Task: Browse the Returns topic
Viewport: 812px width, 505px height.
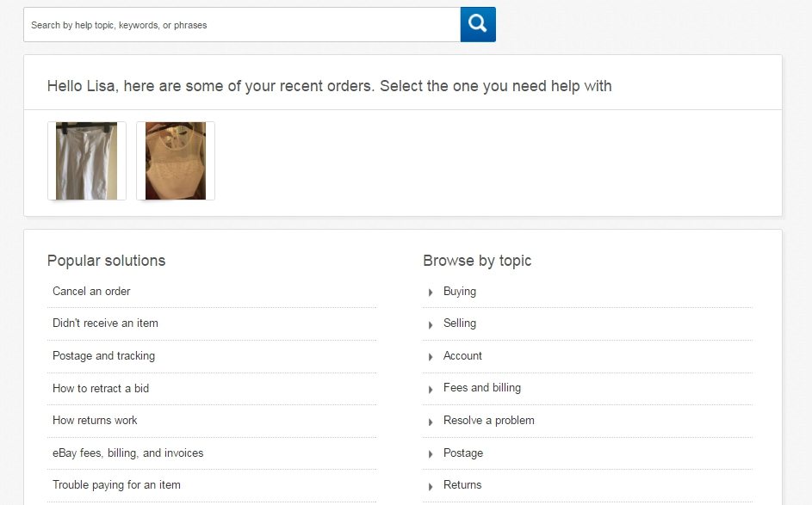Action: point(462,485)
